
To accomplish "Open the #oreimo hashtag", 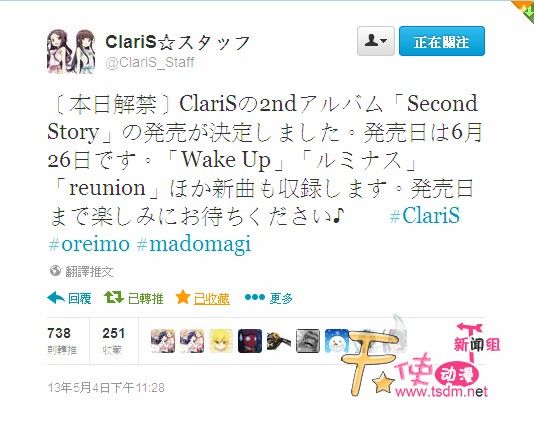I will pos(89,244).
